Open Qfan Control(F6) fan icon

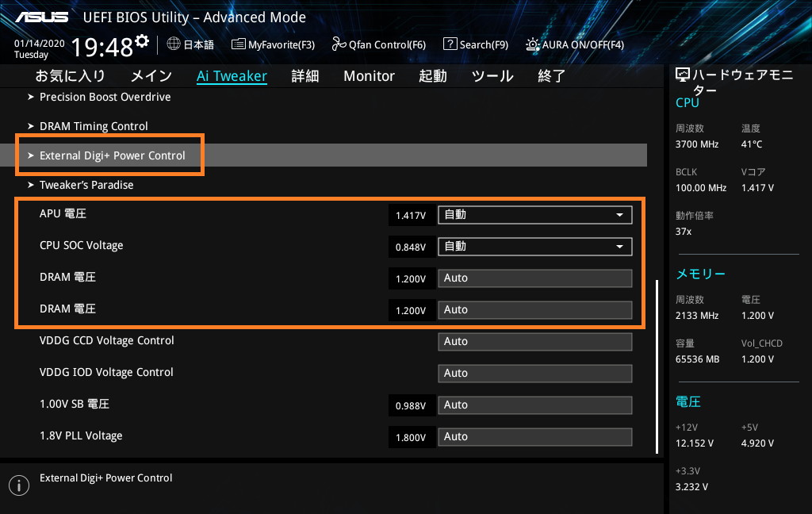[x=339, y=44]
